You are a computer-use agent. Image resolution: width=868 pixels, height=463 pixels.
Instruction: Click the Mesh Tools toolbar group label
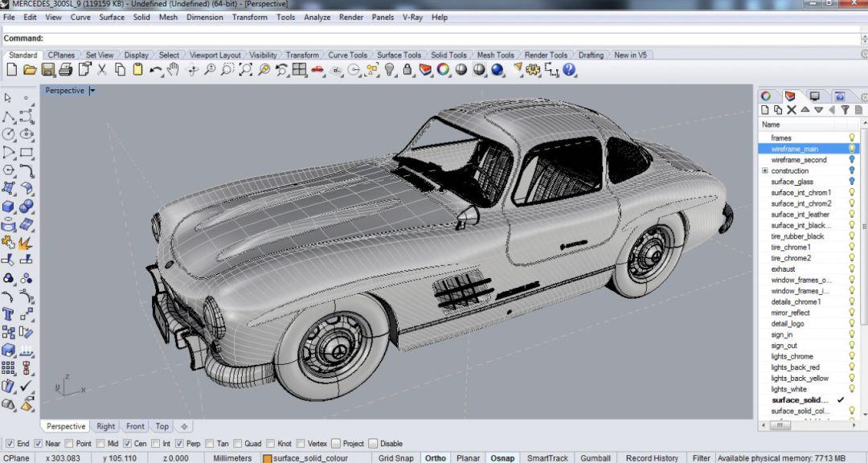point(496,55)
